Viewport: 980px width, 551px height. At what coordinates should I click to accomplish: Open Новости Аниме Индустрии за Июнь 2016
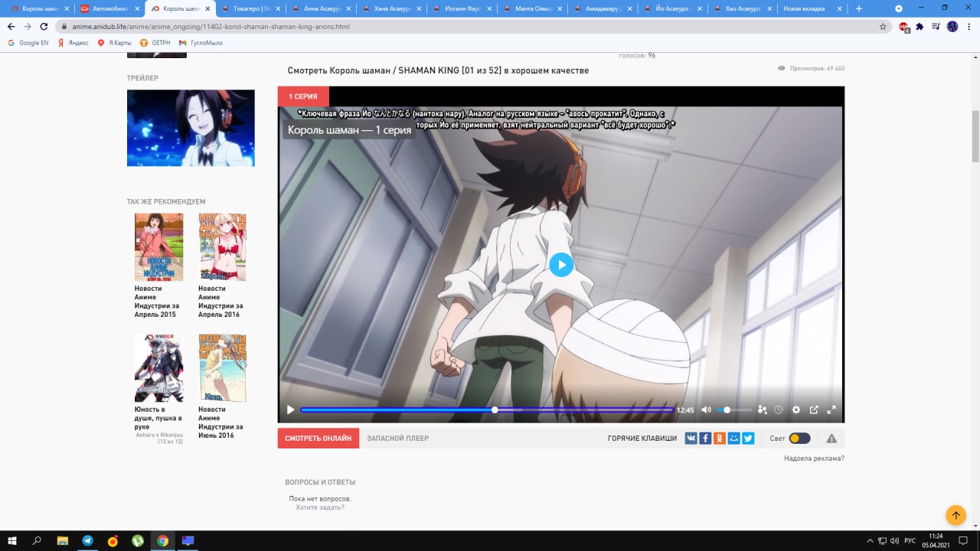pos(221,422)
